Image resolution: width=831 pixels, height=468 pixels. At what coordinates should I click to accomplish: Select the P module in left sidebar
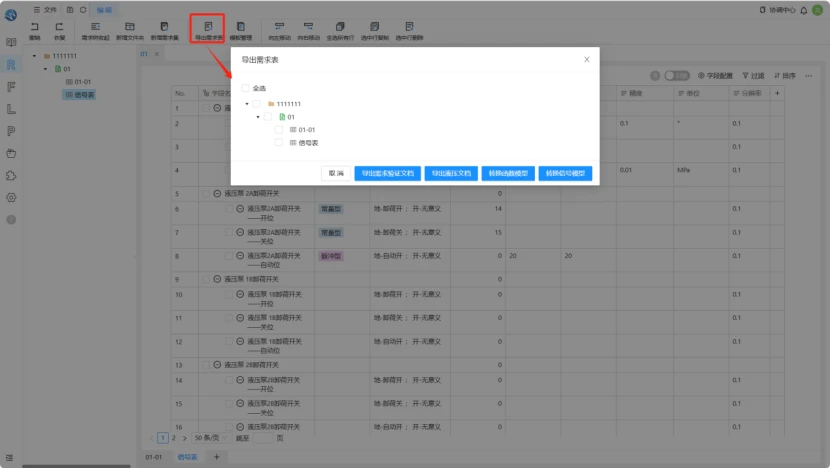(x=11, y=131)
